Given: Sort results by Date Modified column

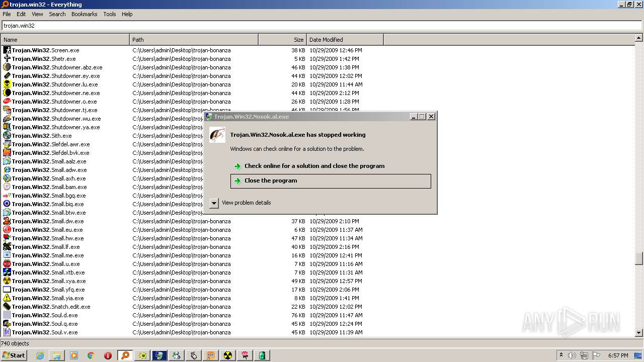Looking at the screenshot, I should (345, 40).
